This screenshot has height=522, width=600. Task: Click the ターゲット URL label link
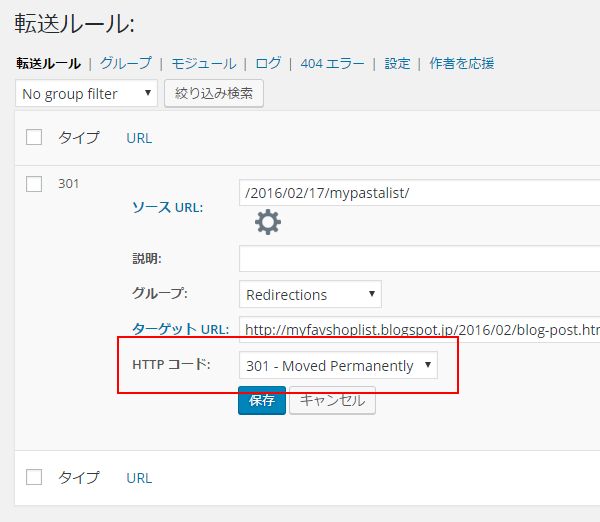[181, 329]
